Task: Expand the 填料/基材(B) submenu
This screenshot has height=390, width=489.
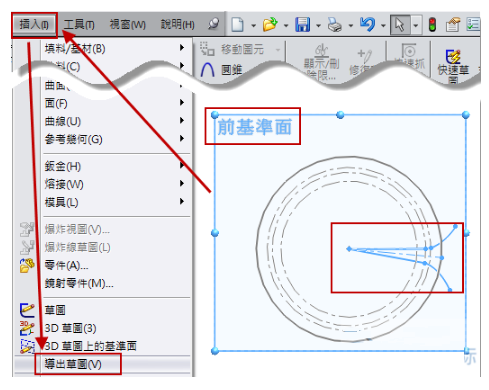Action: pos(182,48)
